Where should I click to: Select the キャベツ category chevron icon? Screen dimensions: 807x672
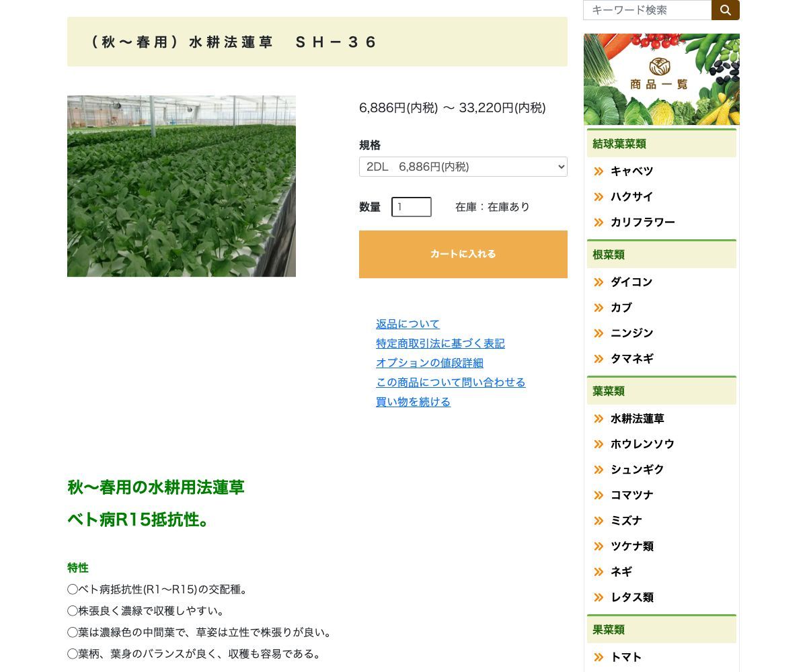(598, 171)
